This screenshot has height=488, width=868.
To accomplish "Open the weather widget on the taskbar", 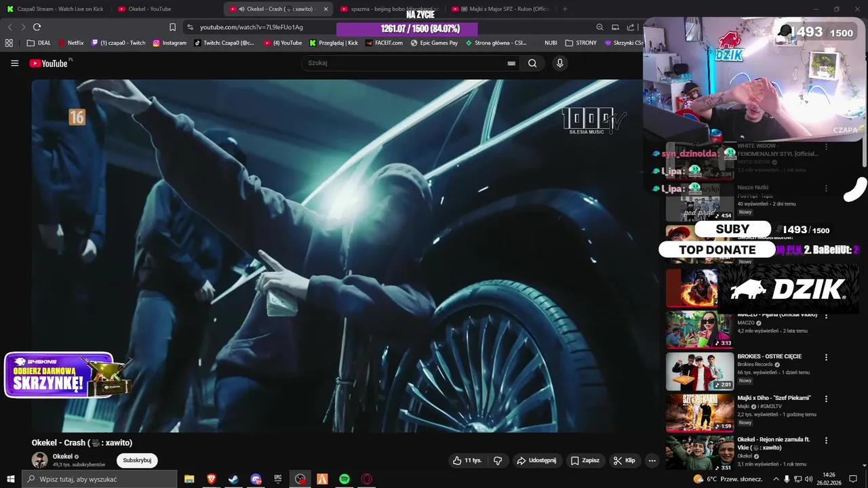I will (x=729, y=479).
